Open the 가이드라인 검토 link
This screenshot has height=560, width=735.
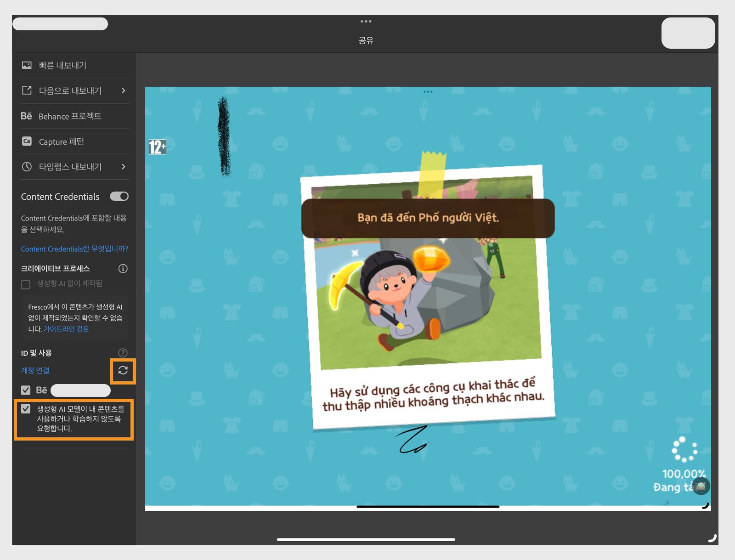tap(66, 329)
